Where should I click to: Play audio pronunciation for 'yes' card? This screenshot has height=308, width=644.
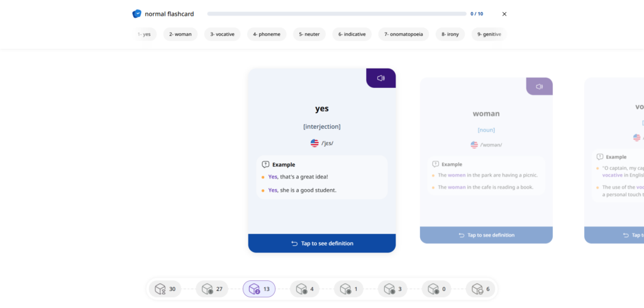(x=380, y=78)
